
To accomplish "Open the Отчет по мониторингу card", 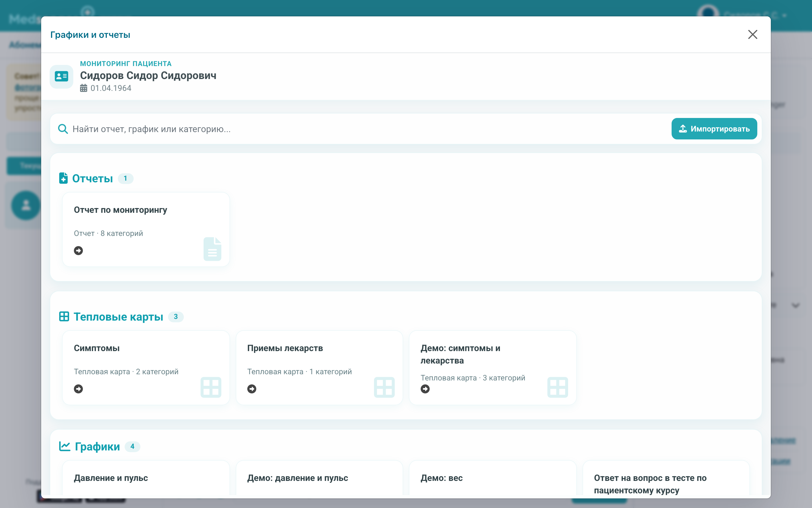I will [146, 229].
